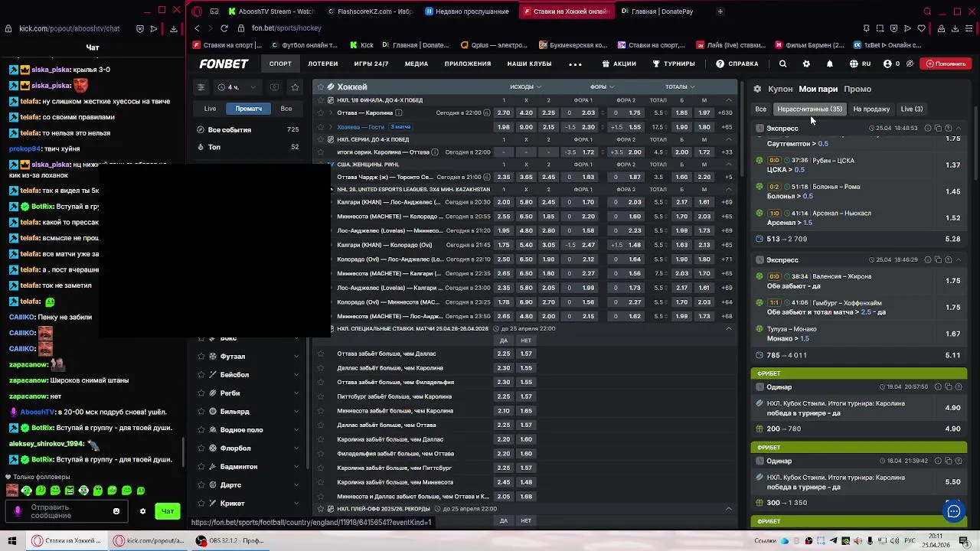Screen dimensions: 980x551
Task: Click the fon.bet address bar
Action: coord(286,28)
